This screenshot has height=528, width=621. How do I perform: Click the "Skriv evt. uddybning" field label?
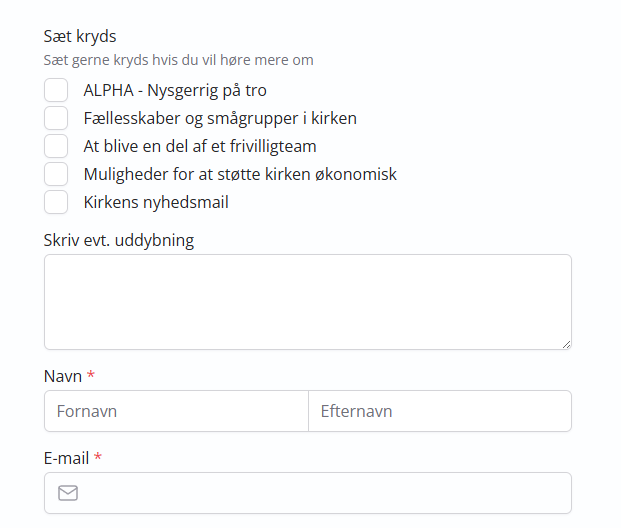click(x=119, y=240)
